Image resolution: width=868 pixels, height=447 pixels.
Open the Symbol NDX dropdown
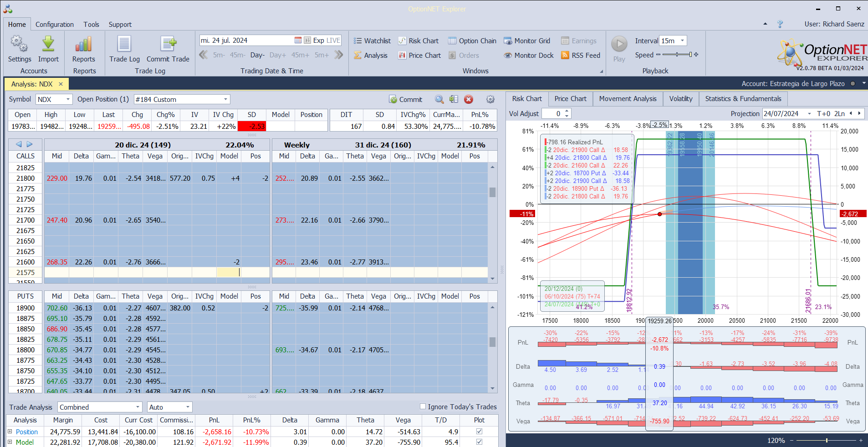point(68,99)
